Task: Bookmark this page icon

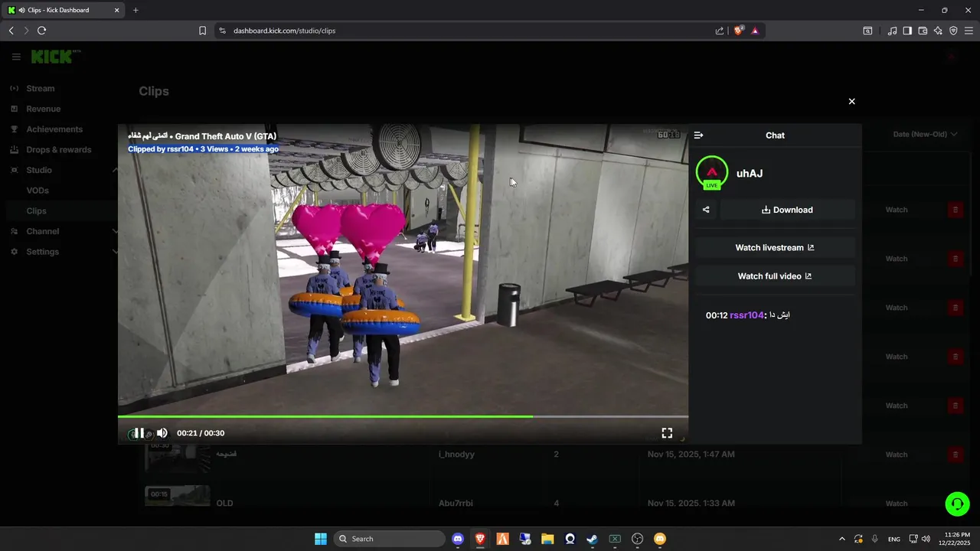Action: coord(202,31)
